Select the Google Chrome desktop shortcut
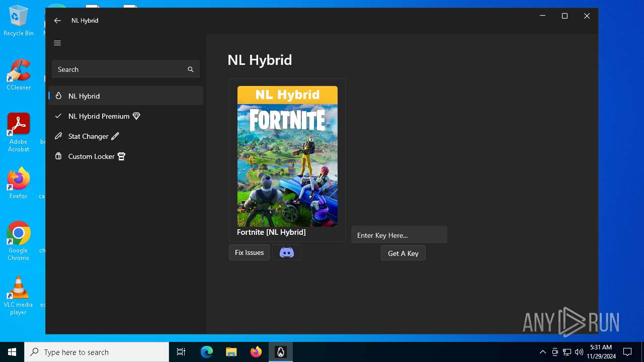Screen dimensions: 644x362 point(19,241)
